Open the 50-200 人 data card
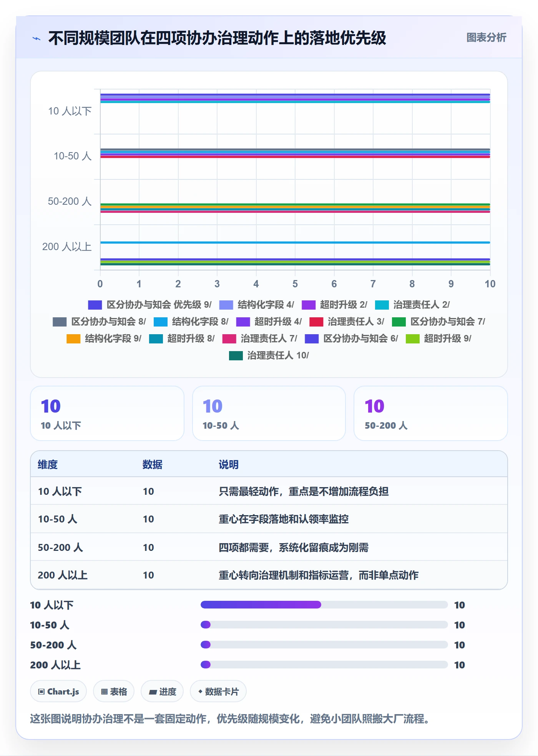 pyautogui.click(x=431, y=413)
